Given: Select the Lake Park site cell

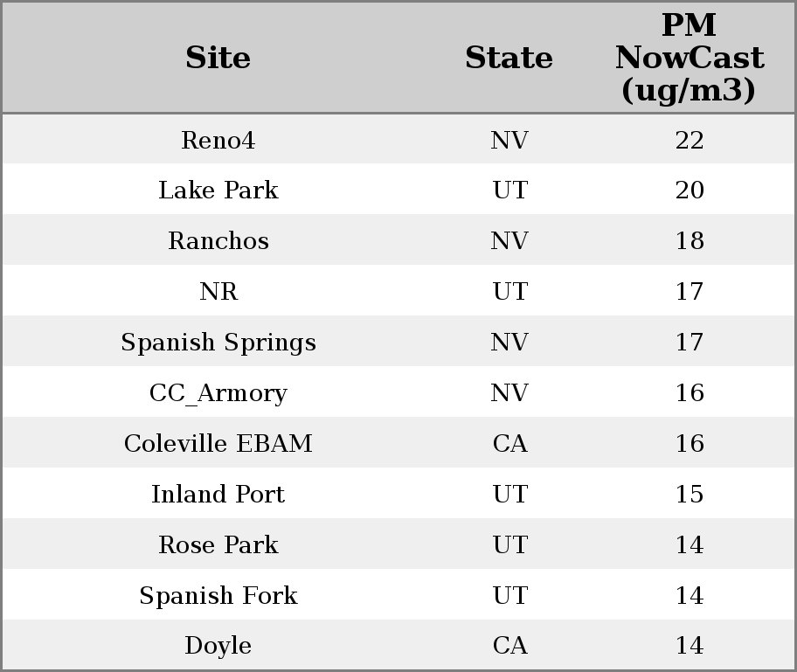Looking at the screenshot, I should point(218,191).
